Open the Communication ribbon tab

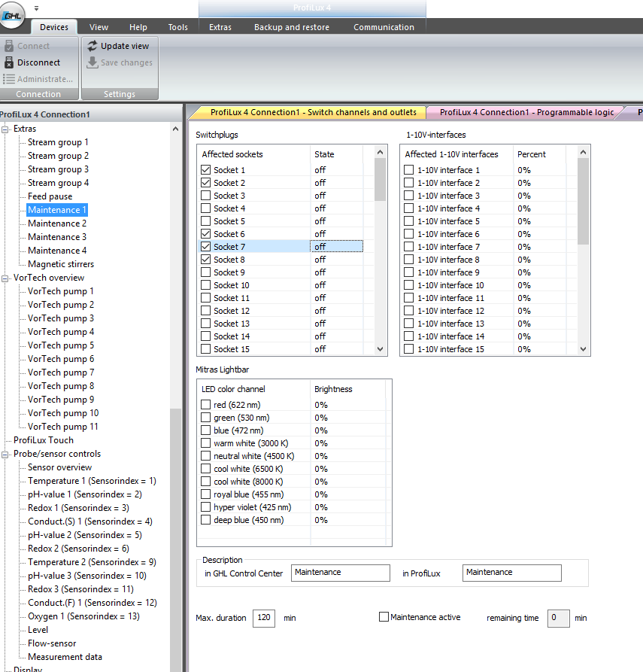(384, 27)
